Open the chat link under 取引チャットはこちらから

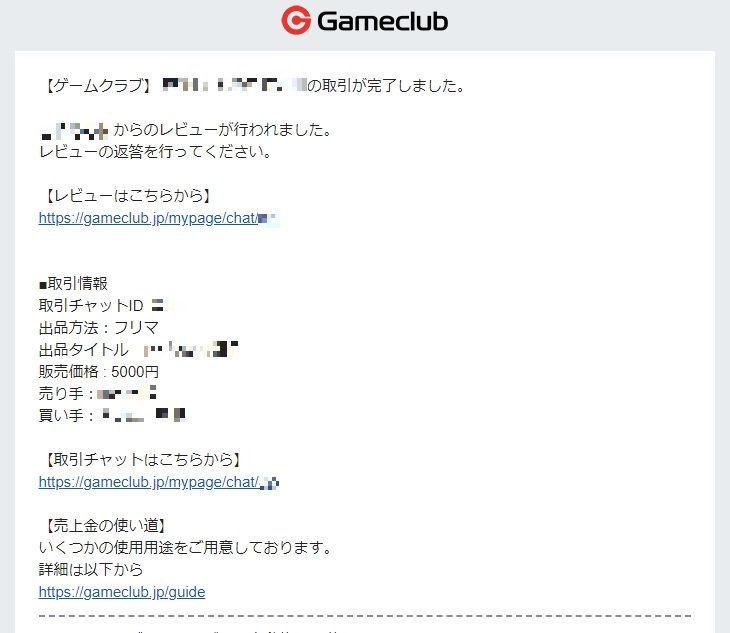click(159, 482)
